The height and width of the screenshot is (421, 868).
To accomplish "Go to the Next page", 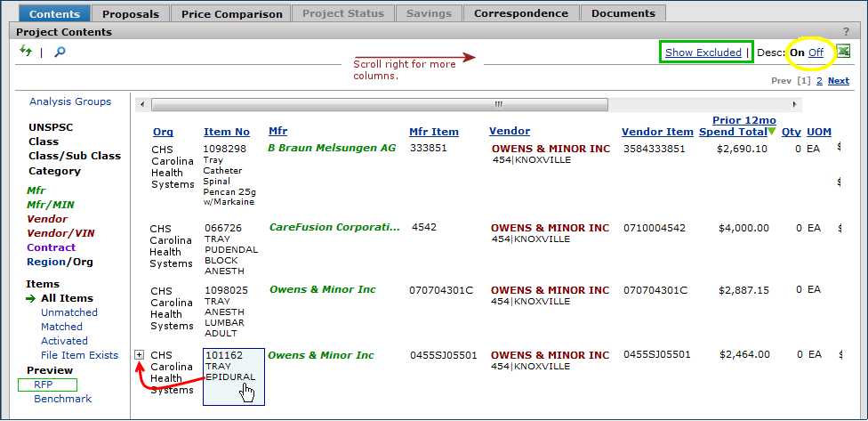I will pos(838,80).
